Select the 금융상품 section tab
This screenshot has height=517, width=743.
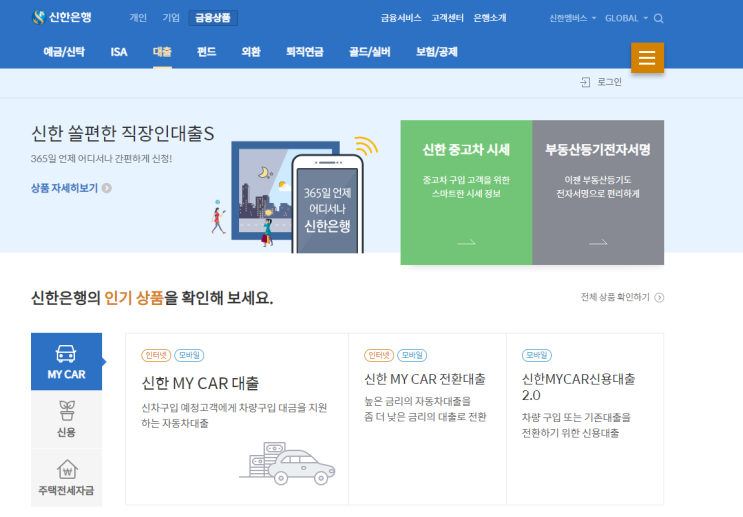click(213, 18)
